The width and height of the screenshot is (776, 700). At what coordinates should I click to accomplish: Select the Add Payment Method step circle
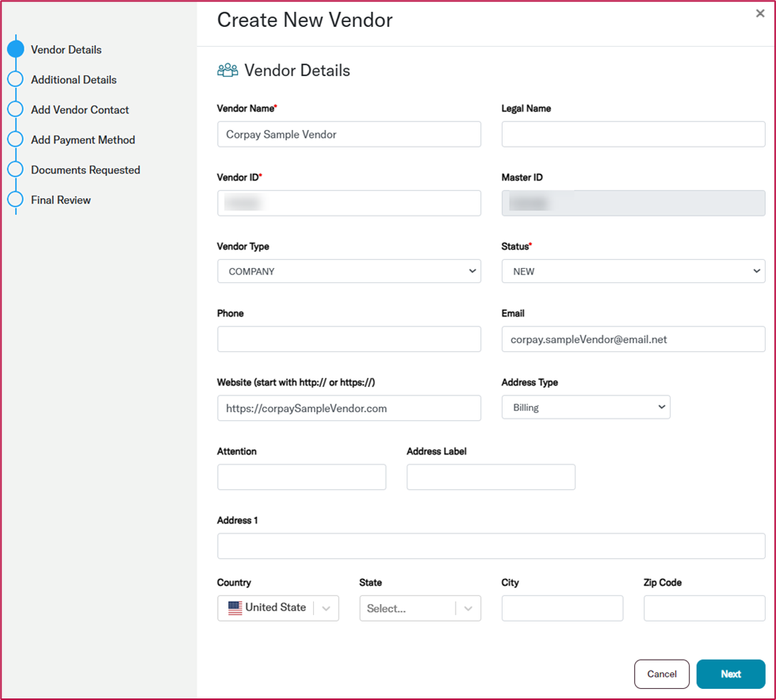[17, 140]
